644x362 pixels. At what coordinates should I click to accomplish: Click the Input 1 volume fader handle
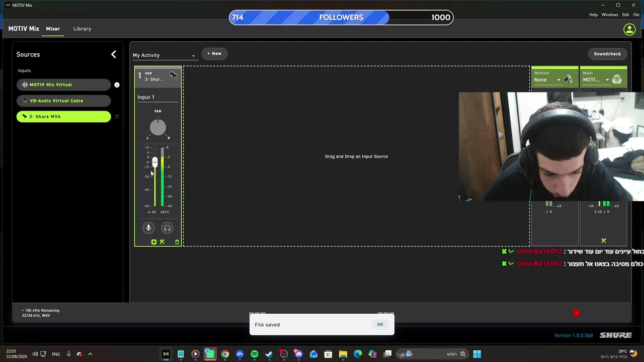click(x=154, y=162)
